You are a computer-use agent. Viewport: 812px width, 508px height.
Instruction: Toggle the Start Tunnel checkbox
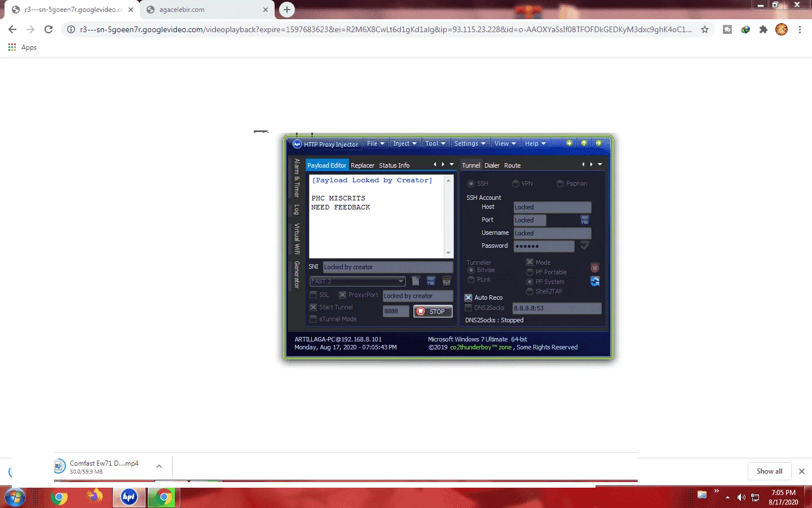[x=314, y=307]
